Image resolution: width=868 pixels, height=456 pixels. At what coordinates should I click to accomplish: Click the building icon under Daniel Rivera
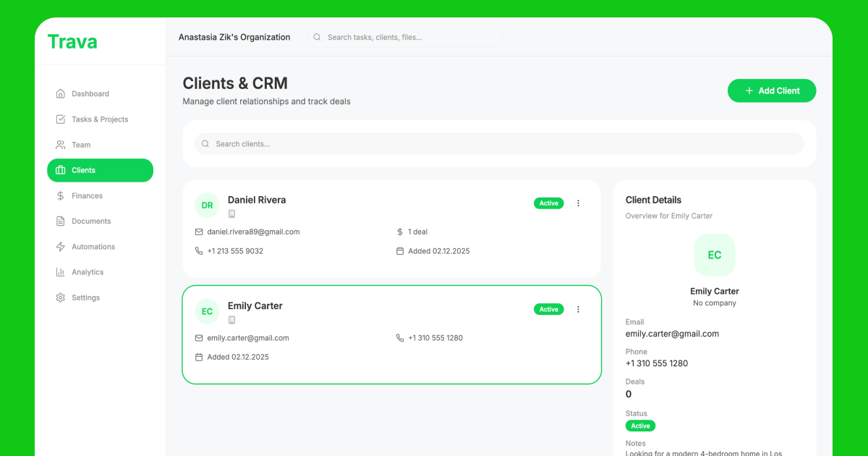[x=232, y=214]
